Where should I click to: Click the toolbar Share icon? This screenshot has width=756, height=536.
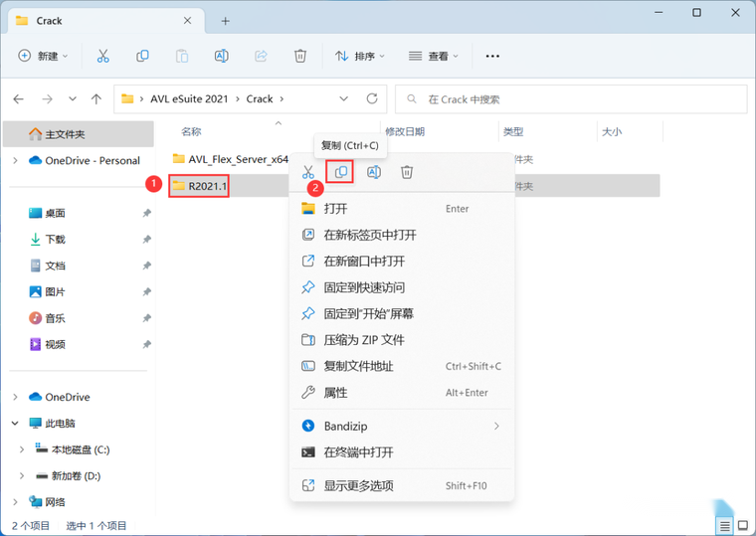pos(261,56)
